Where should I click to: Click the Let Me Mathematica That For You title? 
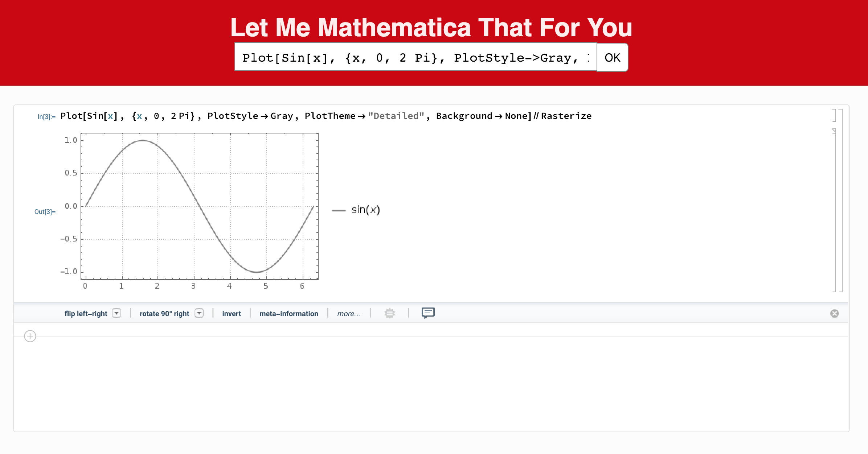coord(431,28)
